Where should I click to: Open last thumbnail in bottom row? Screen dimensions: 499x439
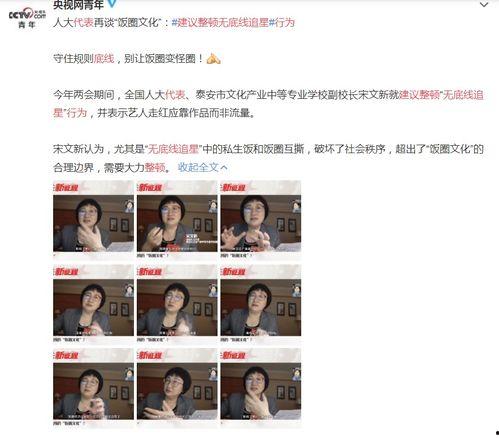261,387
